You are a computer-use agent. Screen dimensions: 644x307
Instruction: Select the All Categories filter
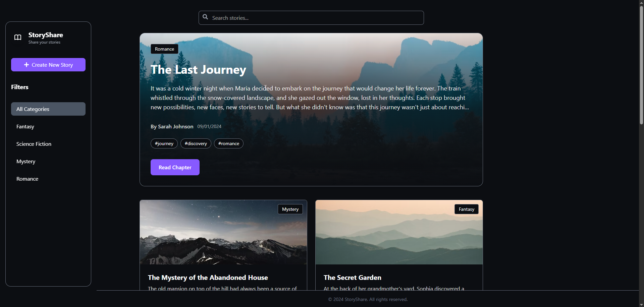point(48,109)
